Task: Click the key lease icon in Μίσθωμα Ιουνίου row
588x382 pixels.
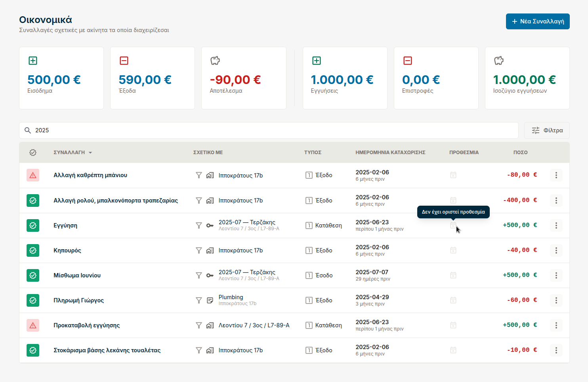Action: [x=210, y=275]
